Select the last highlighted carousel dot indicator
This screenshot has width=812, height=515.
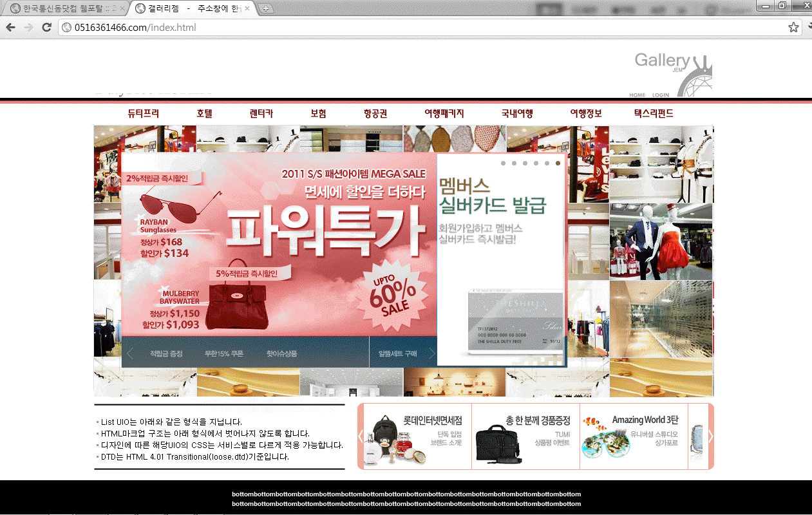tap(558, 164)
